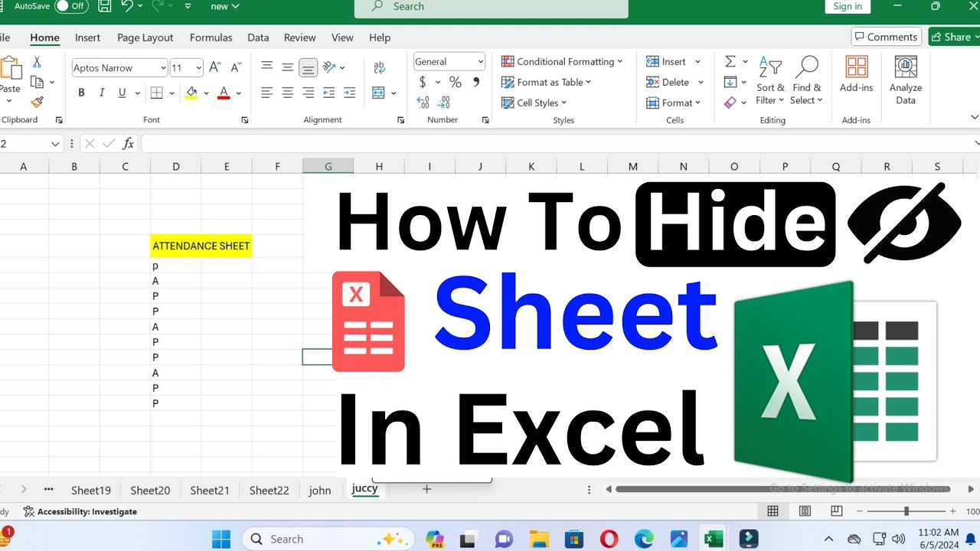
Task: Add a new sheet with plus button
Action: pos(427,489)
